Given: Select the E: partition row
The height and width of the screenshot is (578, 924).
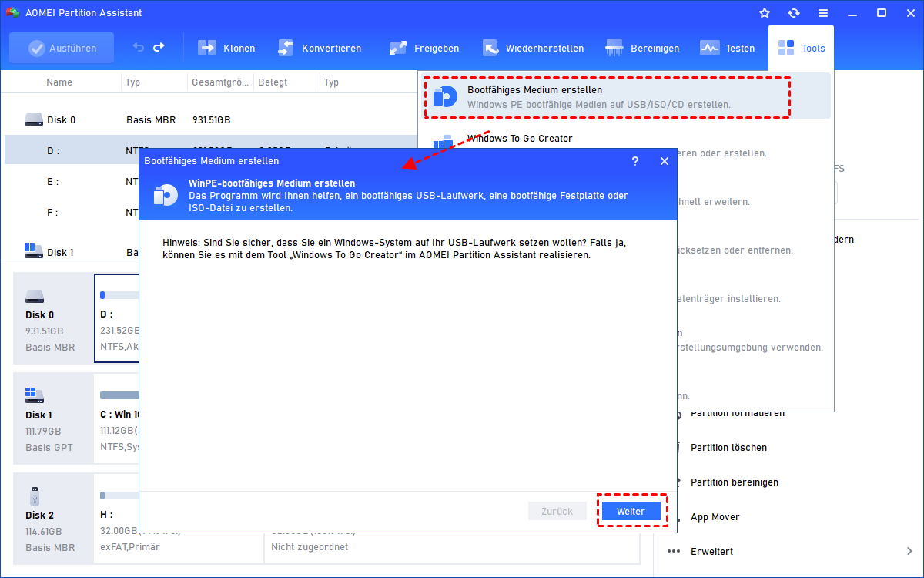Looking at the screenshot, I should click(73, 182).
